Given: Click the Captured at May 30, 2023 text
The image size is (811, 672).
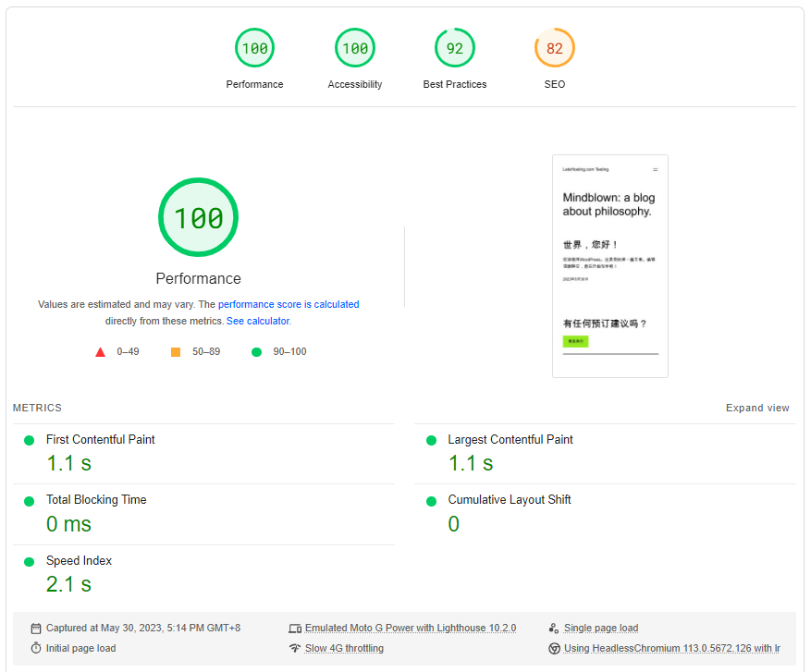Looking at the screenshot, I should point(143,628).
